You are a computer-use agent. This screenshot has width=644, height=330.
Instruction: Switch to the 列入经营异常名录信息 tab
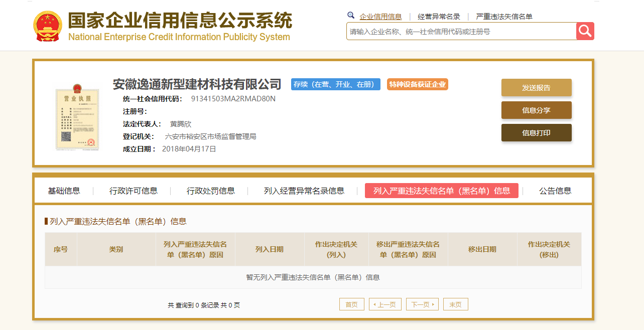(304, 191)
